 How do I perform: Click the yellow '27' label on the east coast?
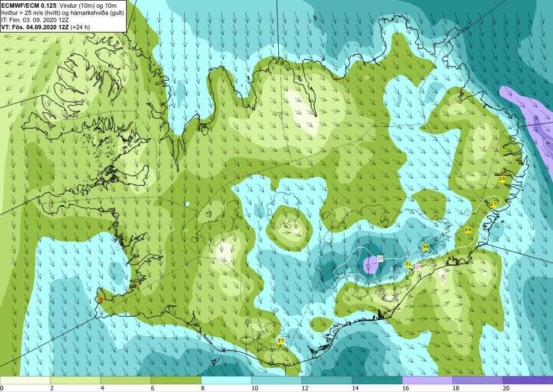tap(493, 204)
